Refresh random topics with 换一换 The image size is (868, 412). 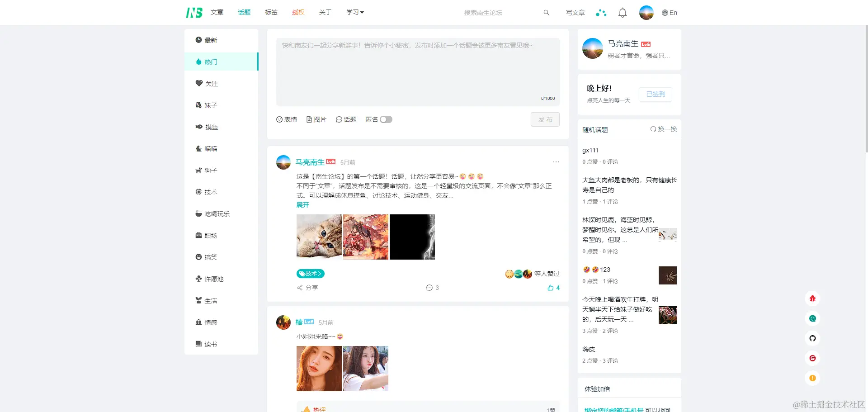point(664,129)
